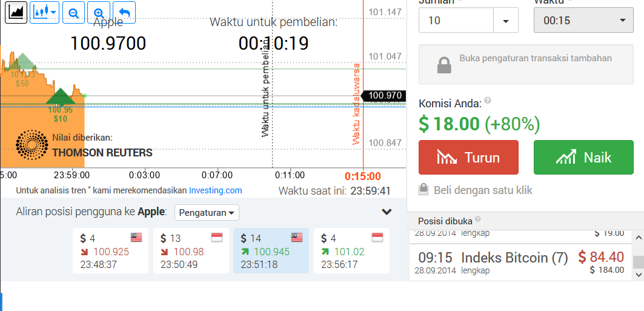
Task: Collapse the user position flow panel chevron
Action: pyautogui.click(x=387, y=212)
